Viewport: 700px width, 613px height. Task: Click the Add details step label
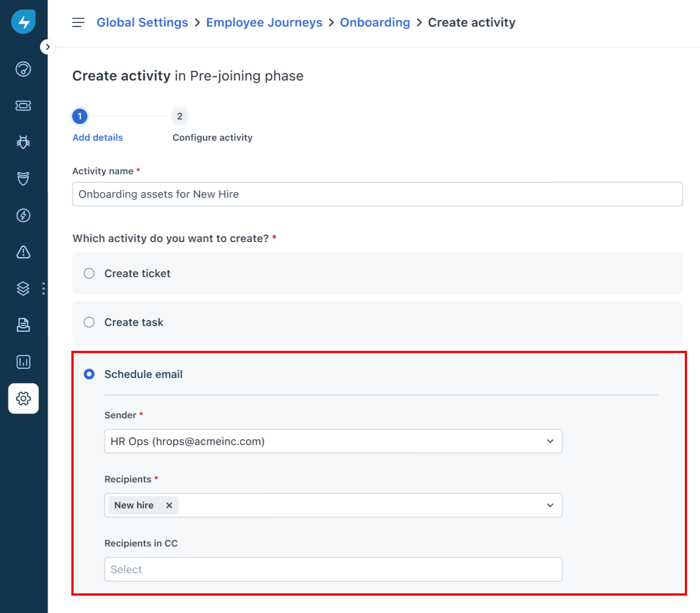[98, 138]
